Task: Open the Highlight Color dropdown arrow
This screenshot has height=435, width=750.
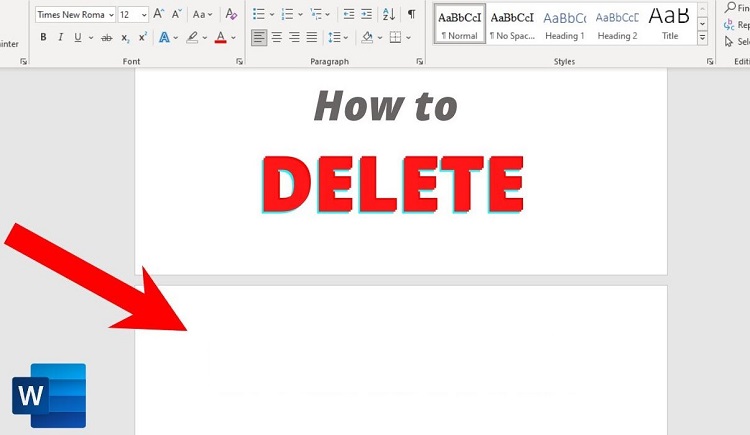Action: pos(205,37)
